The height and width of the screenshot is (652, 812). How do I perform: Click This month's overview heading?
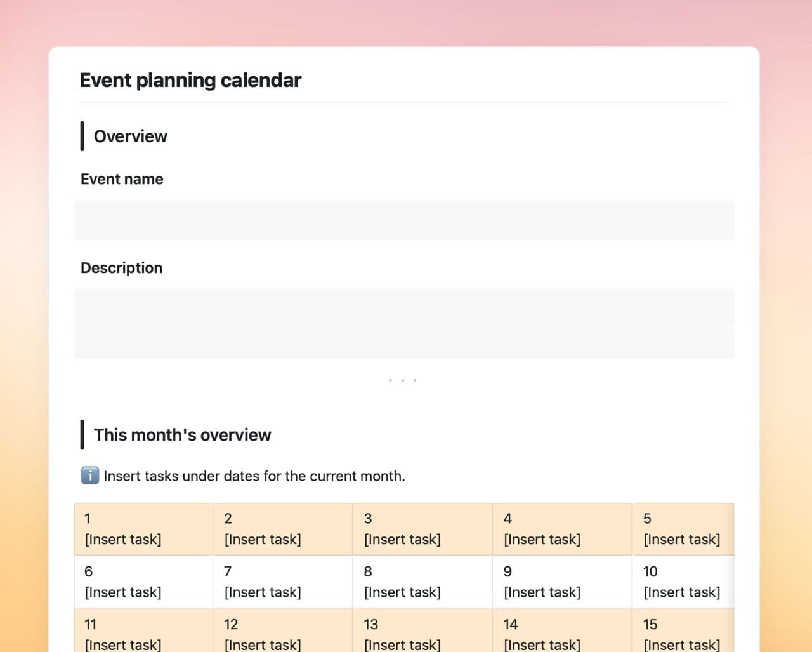click(x=182, y=435)
